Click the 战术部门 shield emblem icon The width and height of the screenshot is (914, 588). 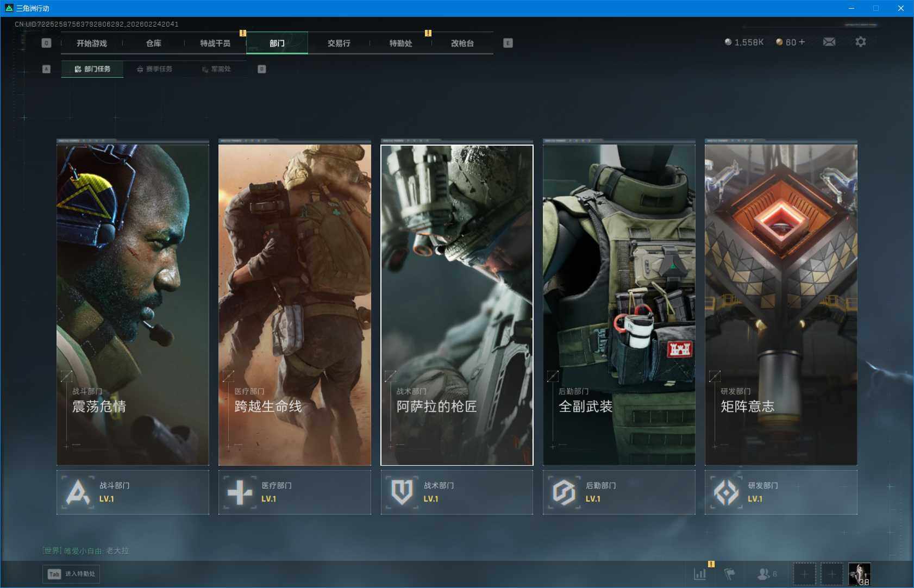(x=402, y=492)
